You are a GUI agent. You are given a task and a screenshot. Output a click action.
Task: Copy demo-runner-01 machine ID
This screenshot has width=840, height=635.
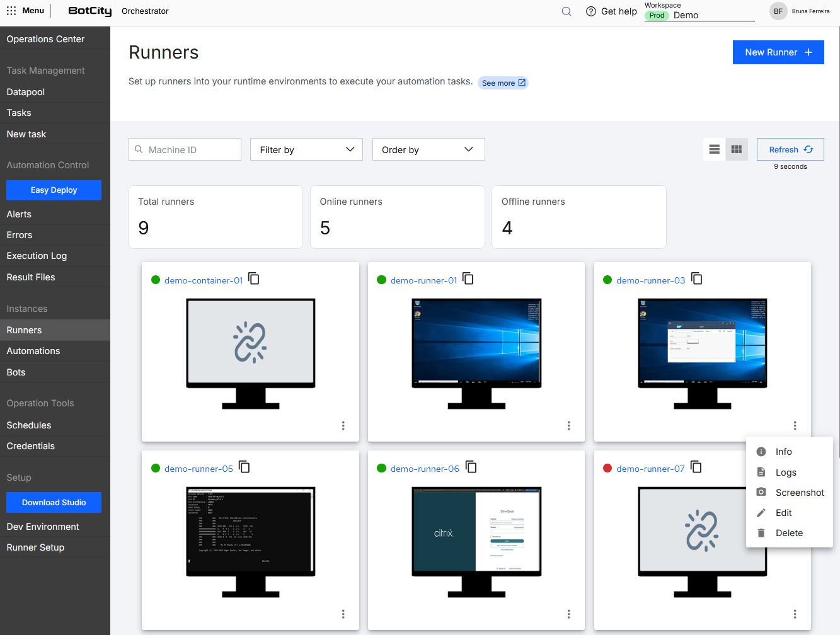(468, 278)
